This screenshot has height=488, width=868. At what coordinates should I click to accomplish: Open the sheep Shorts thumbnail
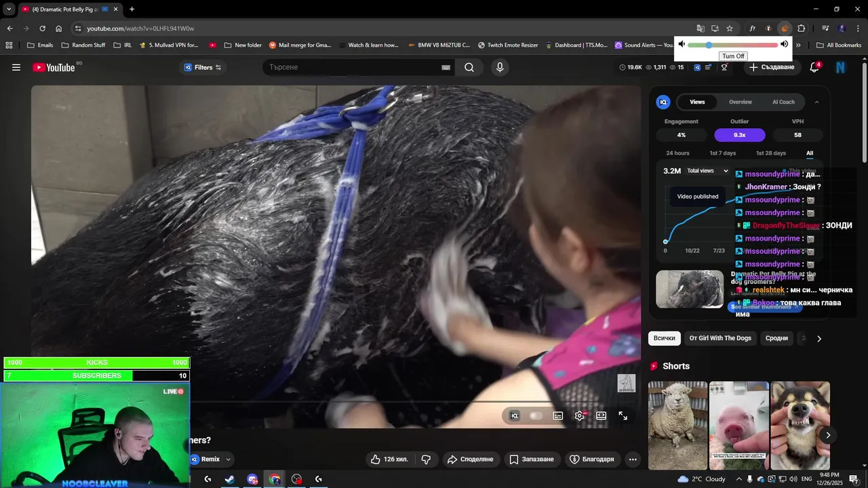[x=677, y=425]
